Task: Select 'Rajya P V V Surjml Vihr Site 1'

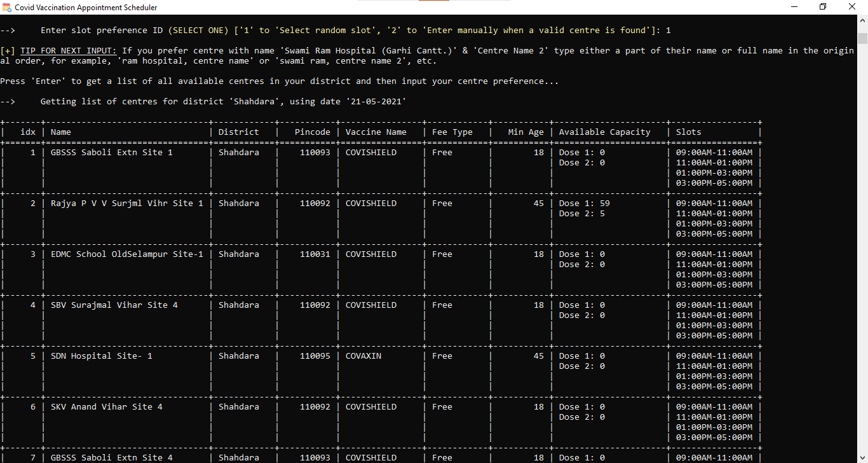Action: (127, 204)
